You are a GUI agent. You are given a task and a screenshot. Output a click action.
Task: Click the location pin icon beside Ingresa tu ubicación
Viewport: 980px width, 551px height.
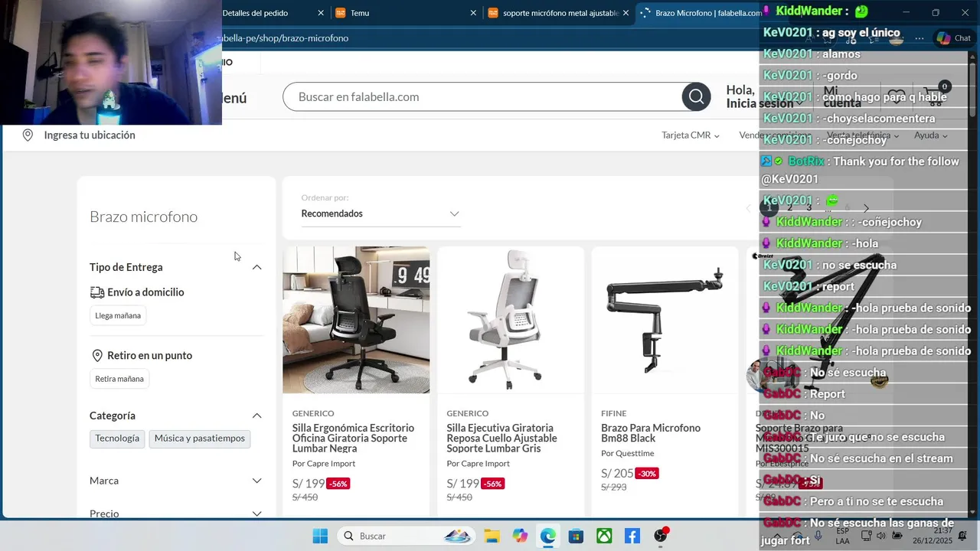click(x=28, y=135)
